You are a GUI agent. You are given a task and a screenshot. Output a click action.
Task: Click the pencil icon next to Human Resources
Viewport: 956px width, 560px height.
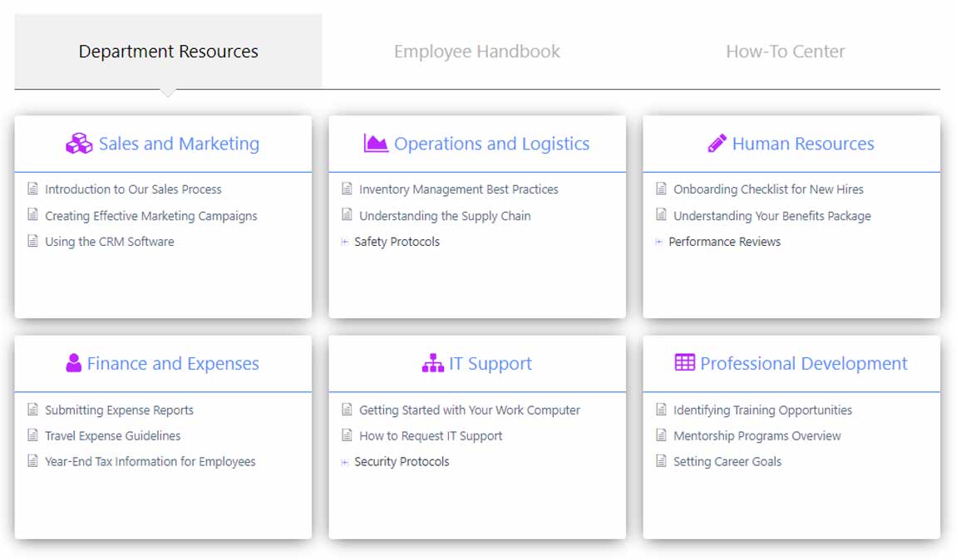coord(717,144)
